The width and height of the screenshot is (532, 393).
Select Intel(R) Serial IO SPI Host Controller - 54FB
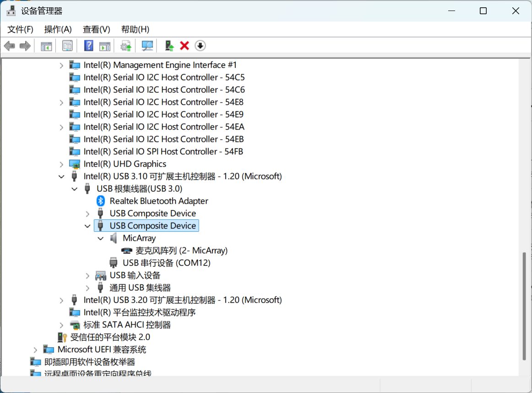pyautogui.click(x=163, y=152)
